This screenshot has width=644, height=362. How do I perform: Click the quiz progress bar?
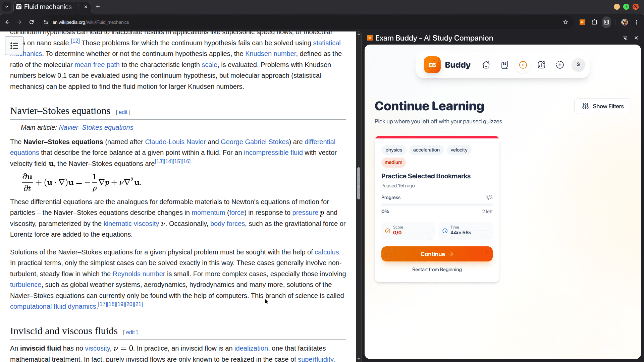click(x=437, y=204)
